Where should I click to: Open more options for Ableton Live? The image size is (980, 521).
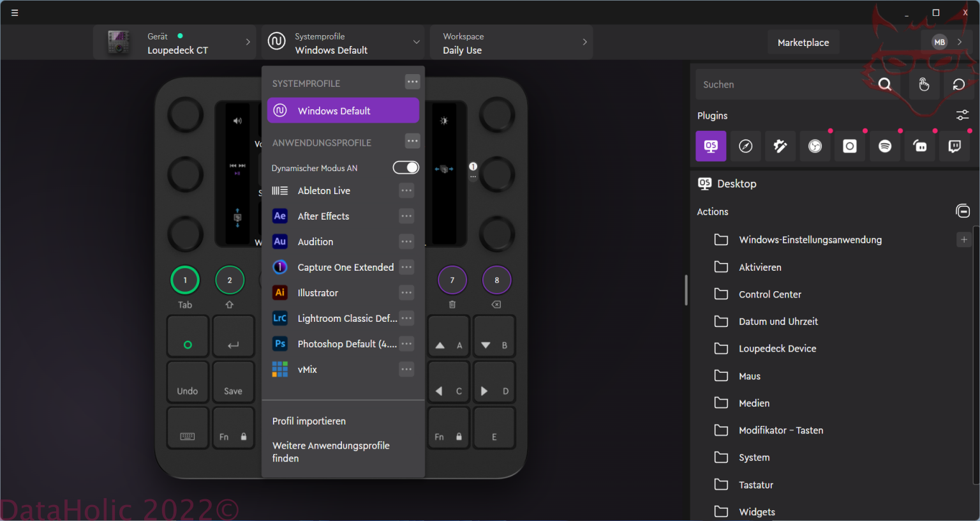pyautogui.click(x=406, y=190)
